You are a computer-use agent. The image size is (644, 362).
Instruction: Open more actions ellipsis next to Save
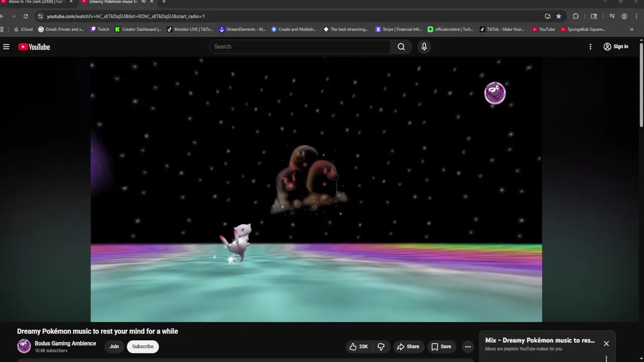[x=468, y=346]
